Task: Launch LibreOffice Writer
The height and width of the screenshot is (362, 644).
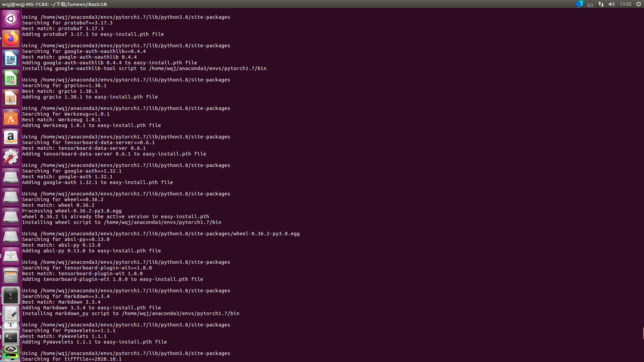Action: pyautogui.click(x=11, y=58)
